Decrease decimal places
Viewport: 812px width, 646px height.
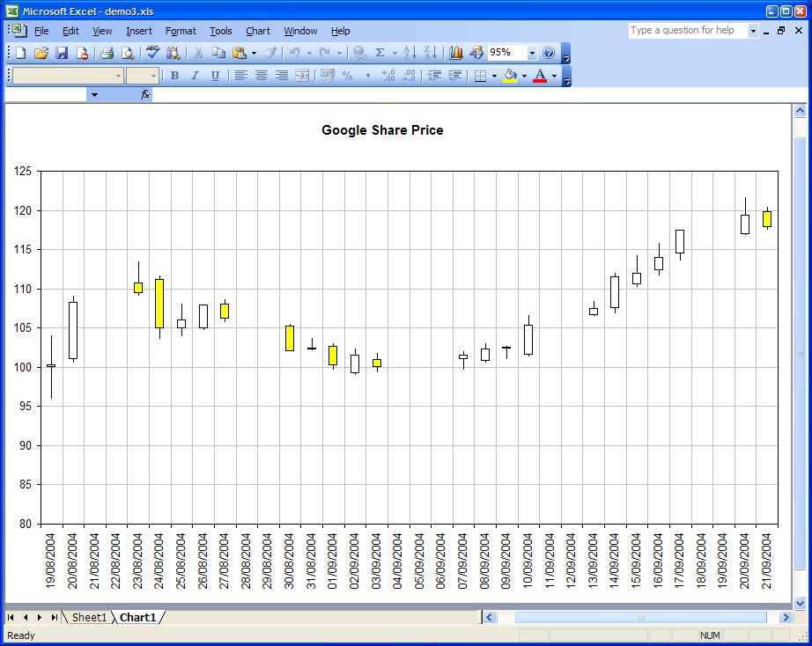409,76
